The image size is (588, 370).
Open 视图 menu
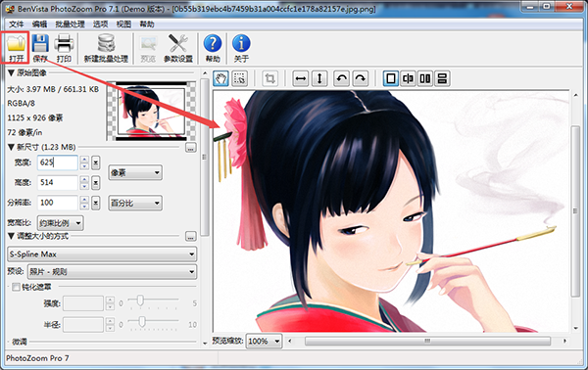(123, 24)
